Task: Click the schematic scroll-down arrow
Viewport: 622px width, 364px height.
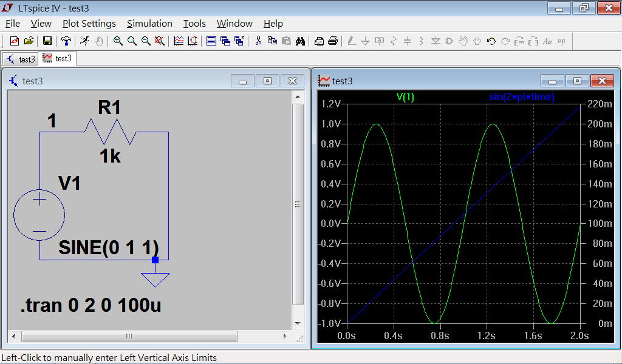Action: [x=298, y=323]
